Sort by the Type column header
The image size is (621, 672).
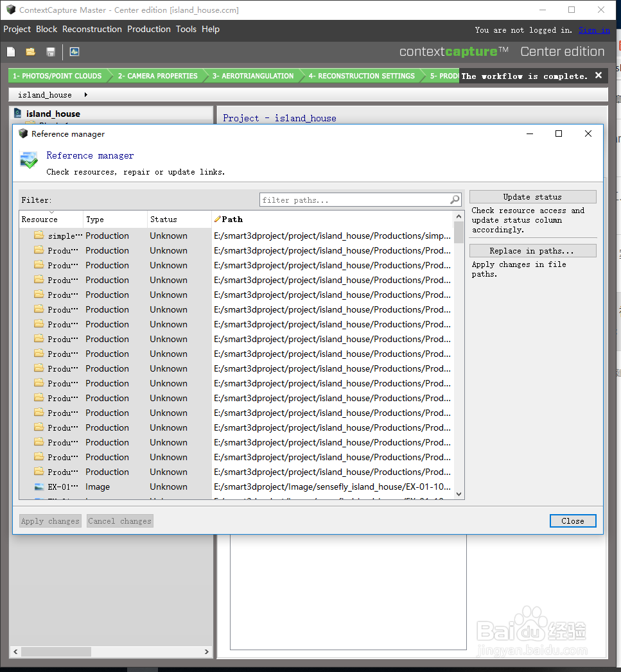point(116,219)
